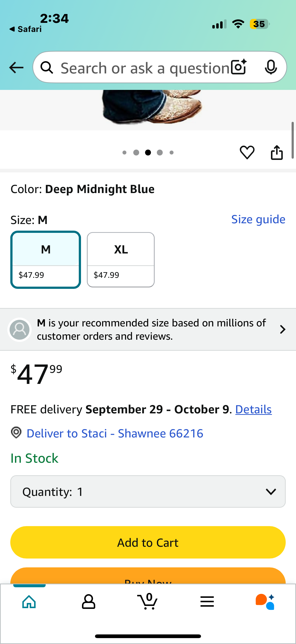Jump to fourth image dot indicator
This screenshot has width=296, height=644.
coord(160,153)
